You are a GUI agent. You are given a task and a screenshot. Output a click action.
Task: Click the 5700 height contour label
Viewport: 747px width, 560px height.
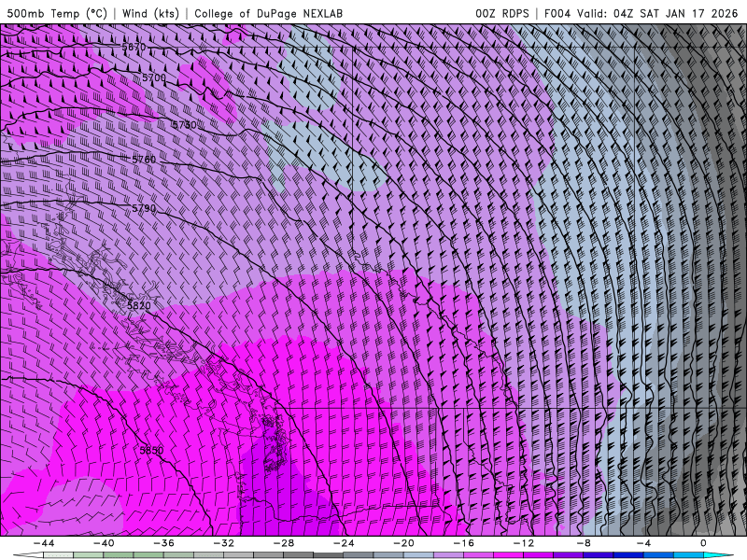pos(154,77)
